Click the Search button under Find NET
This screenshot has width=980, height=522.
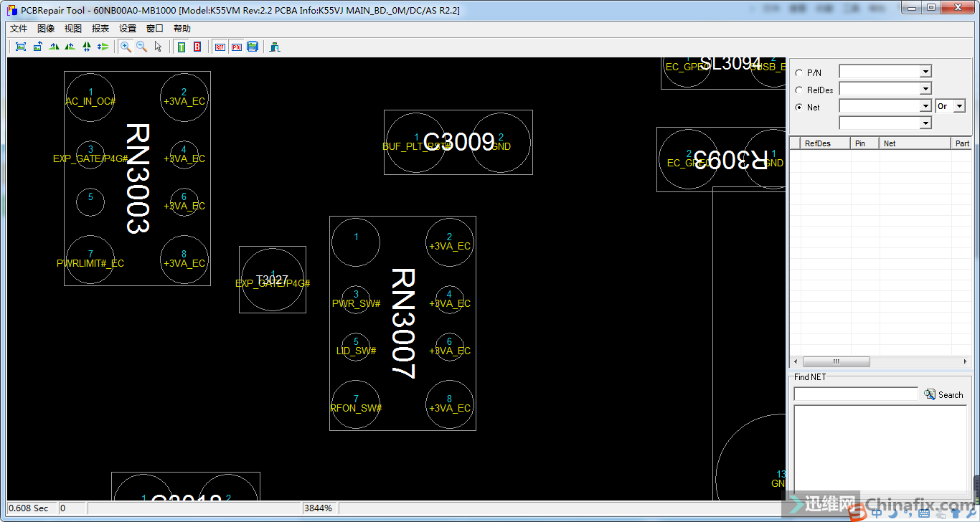point(943,394)
